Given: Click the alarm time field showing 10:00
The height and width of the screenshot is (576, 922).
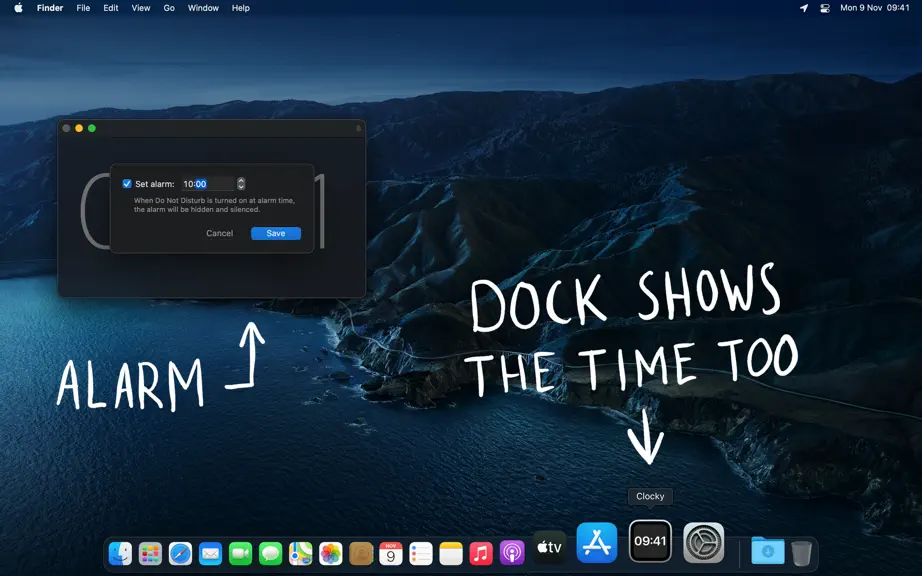Looking at the screenshot, I should [x=208, y=184].
